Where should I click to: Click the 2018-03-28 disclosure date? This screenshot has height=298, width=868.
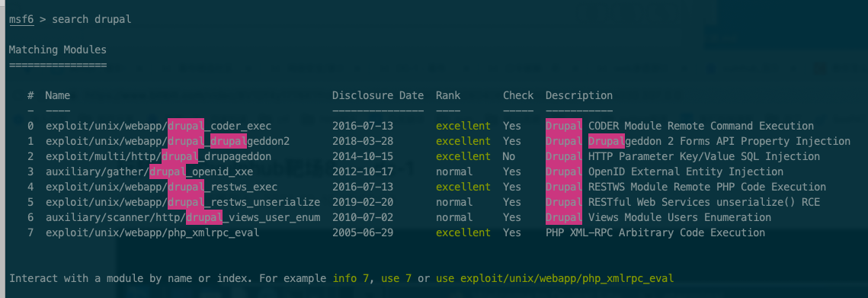(363, 141)
